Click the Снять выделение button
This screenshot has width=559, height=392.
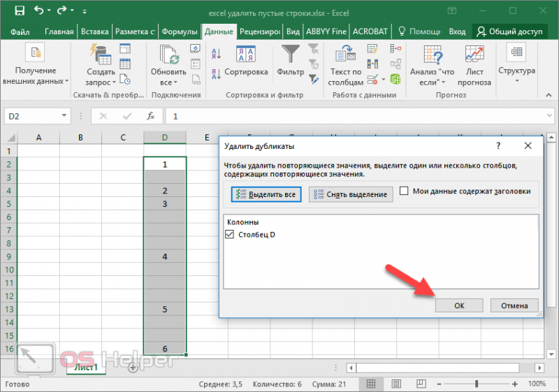pyautogui.click(x=351, y=194)
